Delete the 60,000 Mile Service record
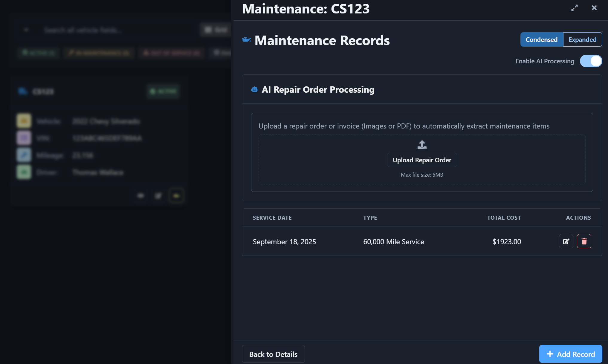608x364 pixels. pyautogui.click(x=584, y=241)
